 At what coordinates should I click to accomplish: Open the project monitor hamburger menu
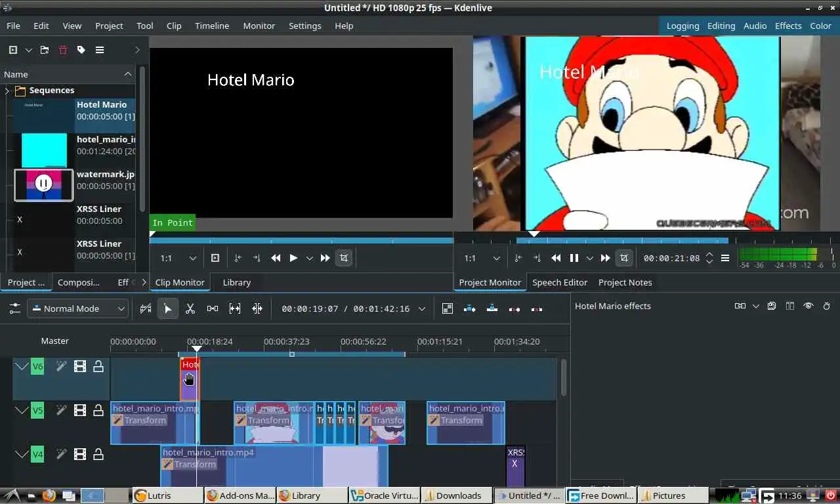coord(725,258)
